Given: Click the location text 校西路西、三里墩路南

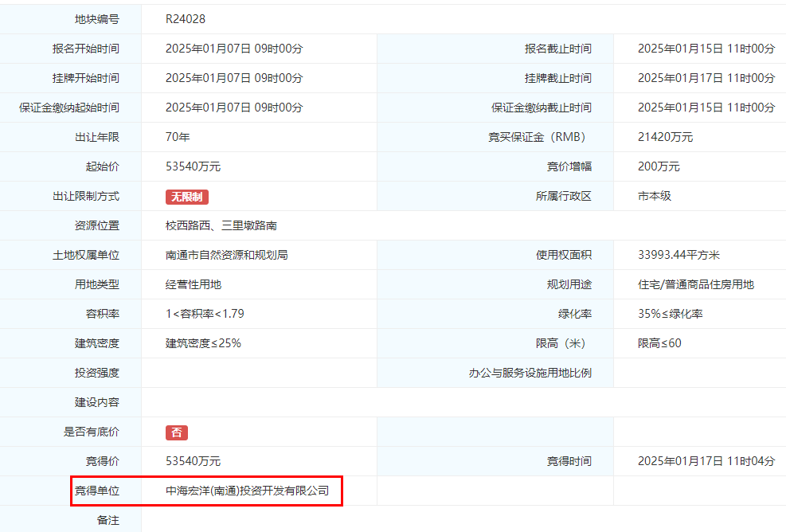Looking at the screenshot, I should point(221,225).
